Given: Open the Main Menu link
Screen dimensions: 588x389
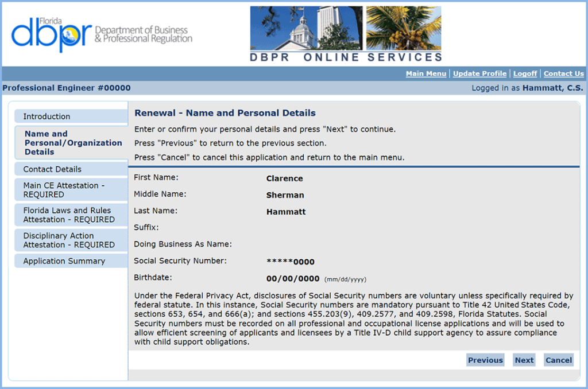Looking at the screenshot, I should (x=426, y=73).
